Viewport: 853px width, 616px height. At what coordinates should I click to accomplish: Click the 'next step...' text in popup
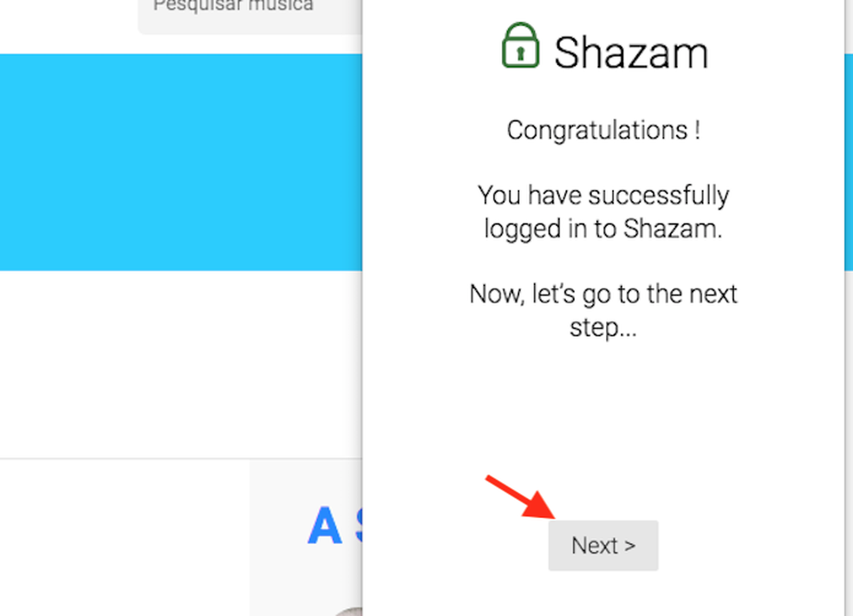603,327
